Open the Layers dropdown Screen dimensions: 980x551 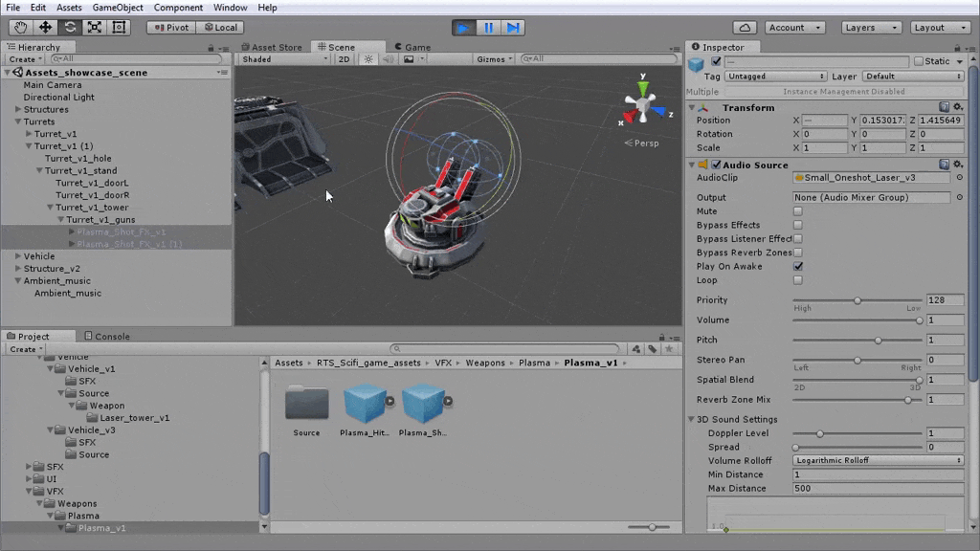(870, 28)
